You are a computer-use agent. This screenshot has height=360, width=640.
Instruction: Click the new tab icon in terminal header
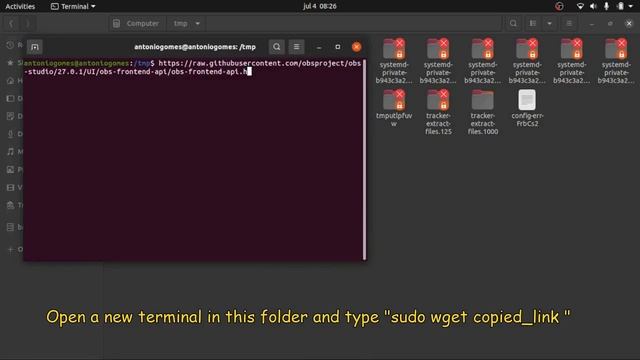[x=35, y=47]
